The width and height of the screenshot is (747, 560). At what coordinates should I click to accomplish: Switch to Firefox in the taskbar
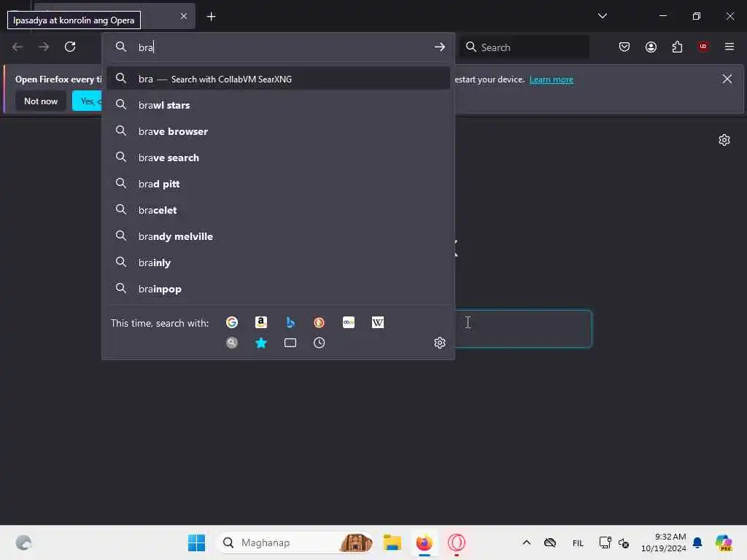[x=424, y=542]
